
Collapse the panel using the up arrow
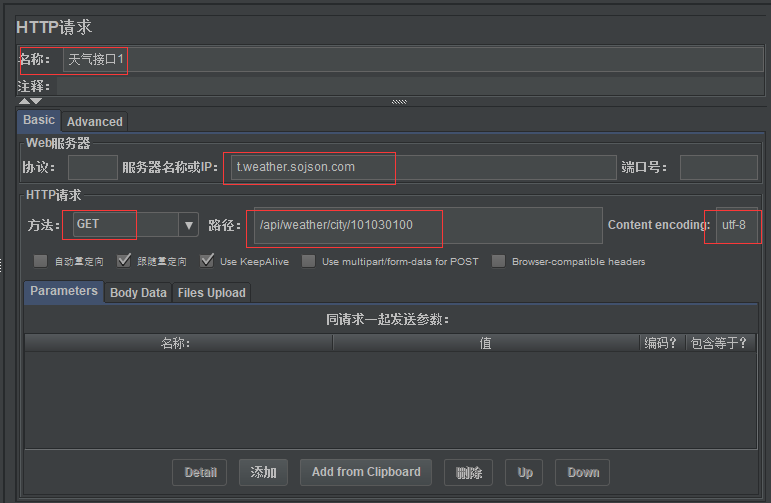(24, 101)
